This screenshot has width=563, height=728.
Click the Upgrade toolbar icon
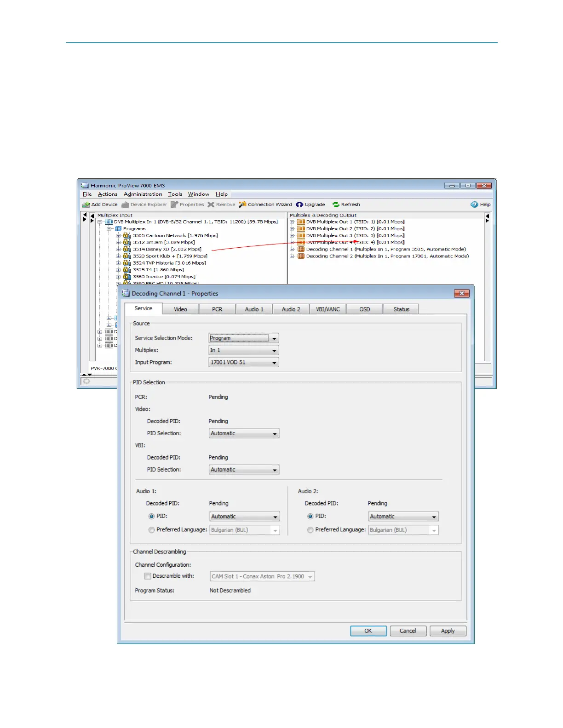pos(299,205)
